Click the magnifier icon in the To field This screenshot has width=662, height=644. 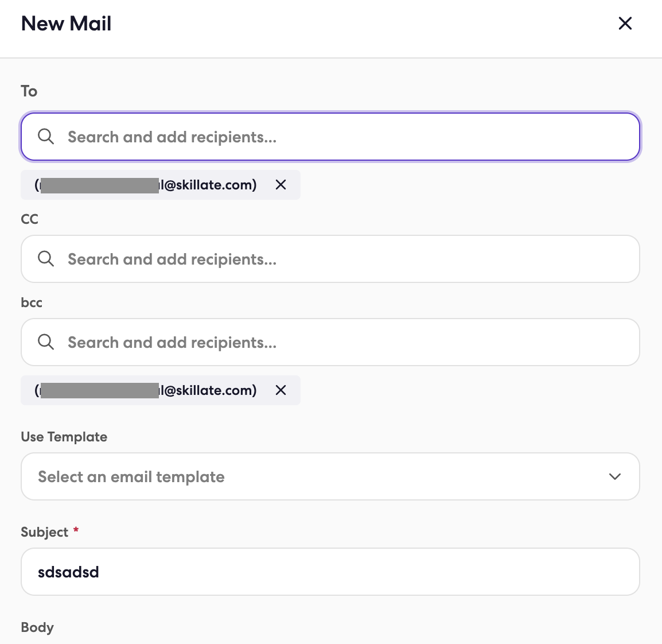(45, 137)
